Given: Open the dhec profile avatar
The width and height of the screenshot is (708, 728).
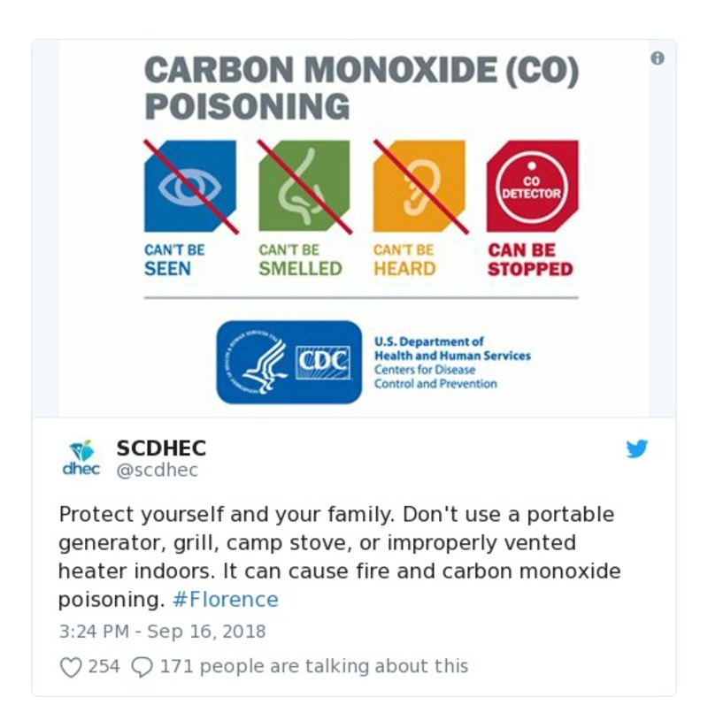Looking at the screenshot, I should 81,457.
